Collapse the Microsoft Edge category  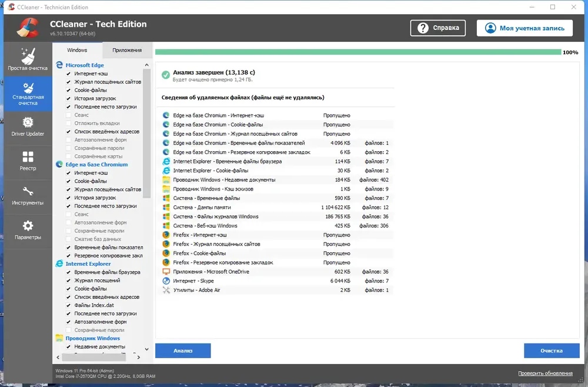(85, 65)
